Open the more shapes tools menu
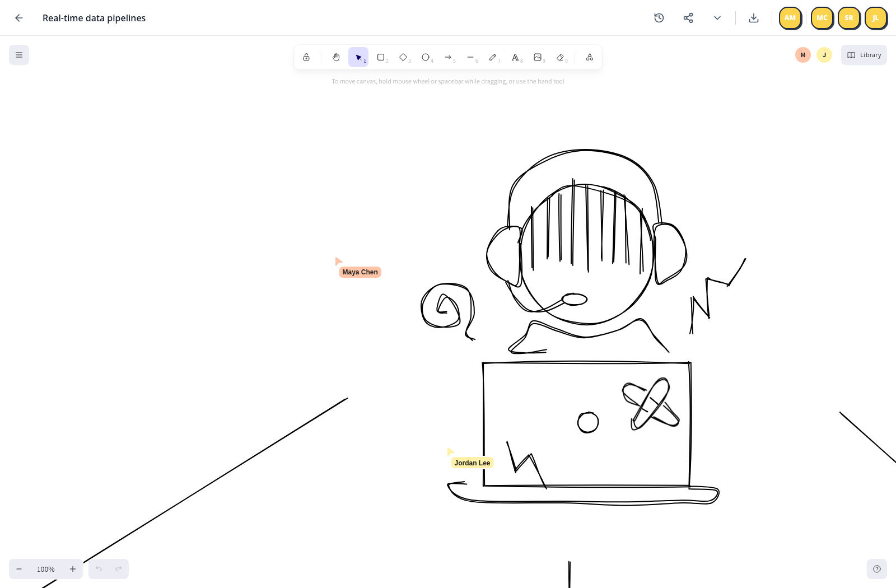This screenshot has height=588, width=896. [x=590, y=57]
